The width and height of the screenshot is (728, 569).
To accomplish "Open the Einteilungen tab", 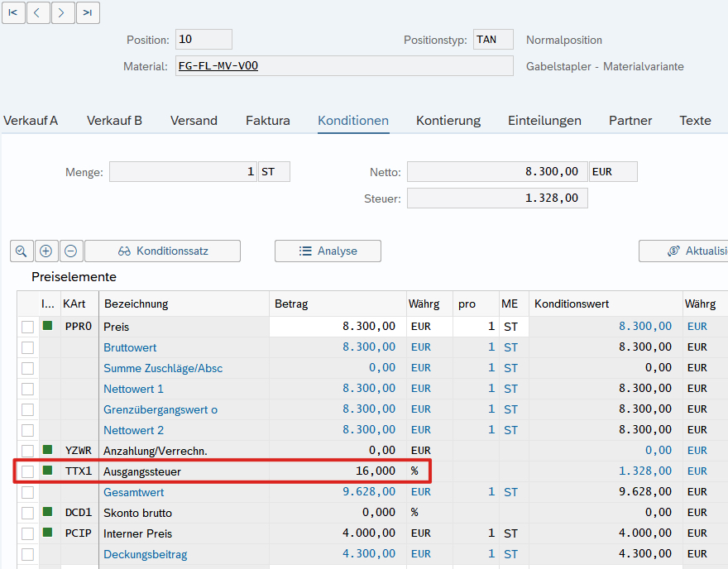I will (x=544, y=121).
